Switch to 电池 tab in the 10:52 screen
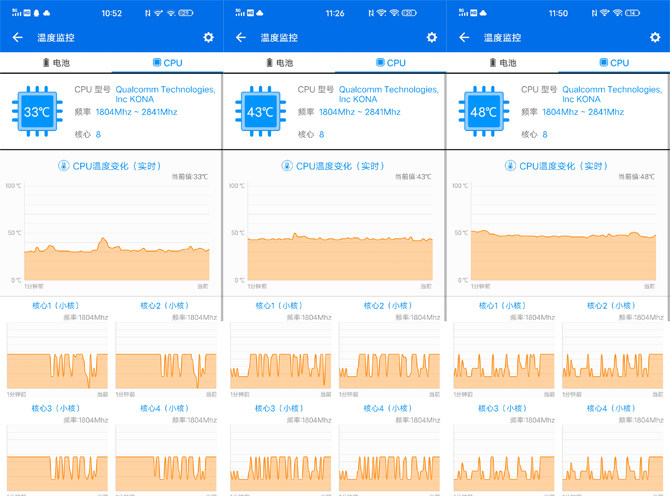 [x=56, y=62]
